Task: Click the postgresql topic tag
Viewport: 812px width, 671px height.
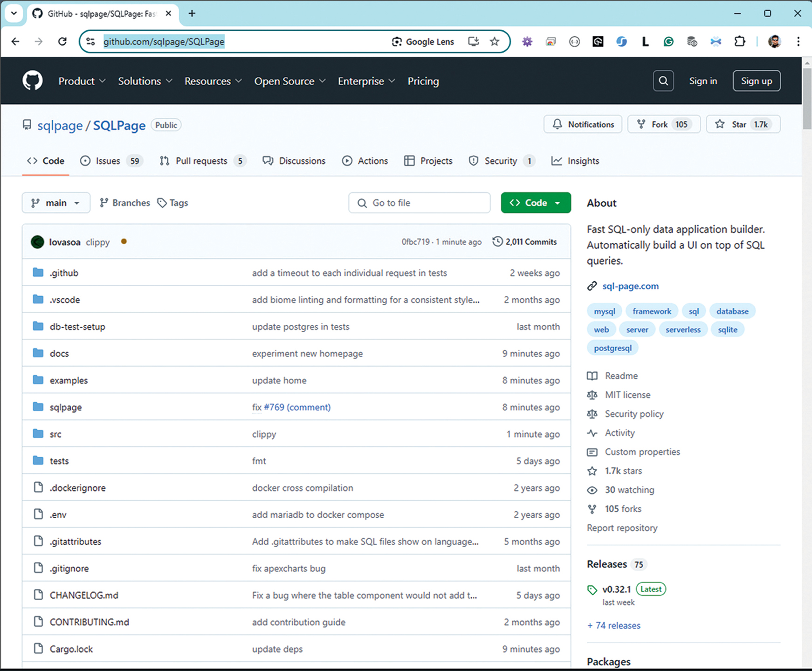Action: [x=612, y=348]
